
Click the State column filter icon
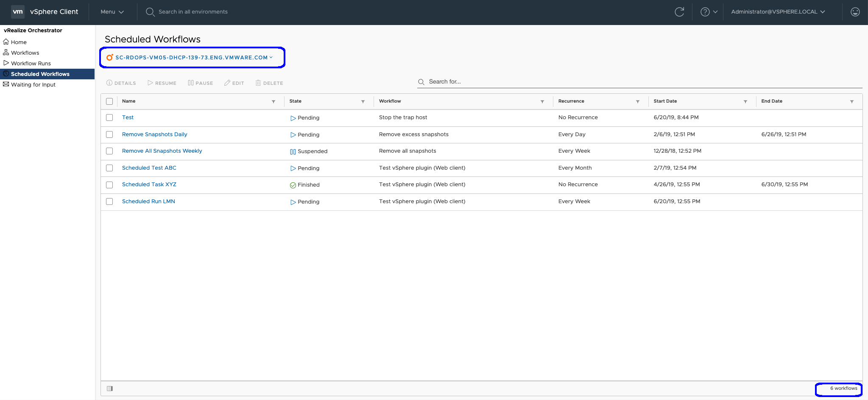coord(363,102)
